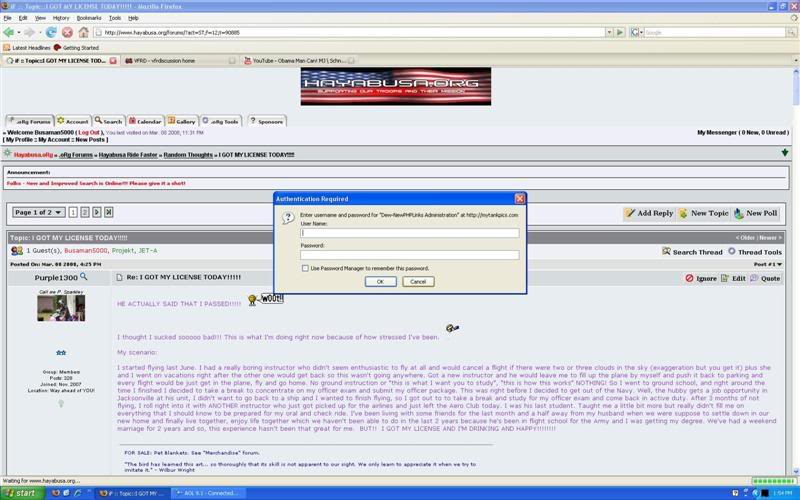
Task: Go to the Firefox Home icon
Action: [84, 32]
